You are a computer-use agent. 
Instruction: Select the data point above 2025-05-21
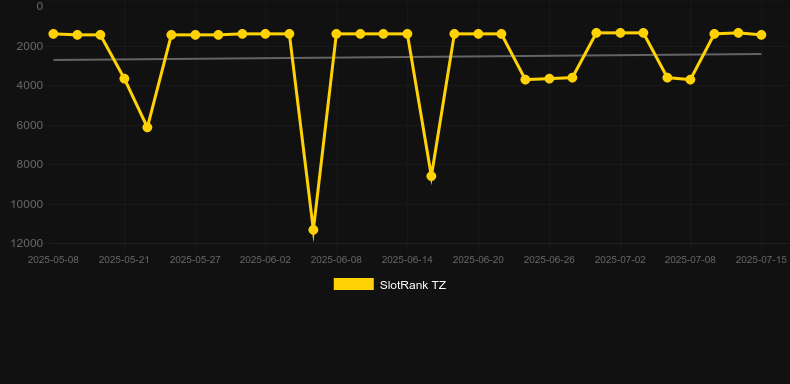(124, 79)
